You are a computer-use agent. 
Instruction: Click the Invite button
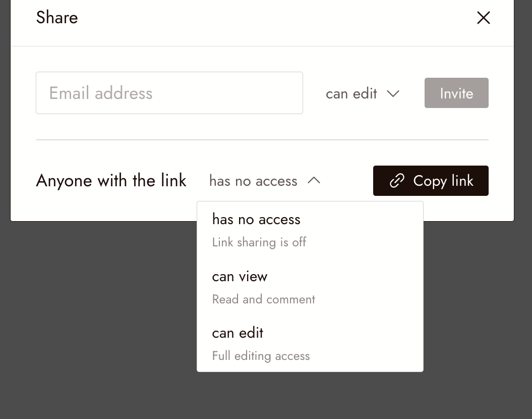click(456, 93)
